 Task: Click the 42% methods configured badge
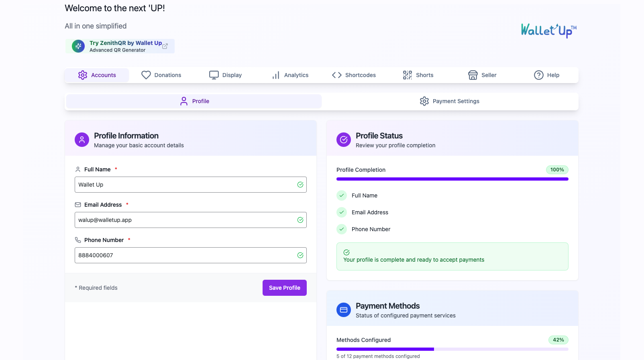pos(558,340)
